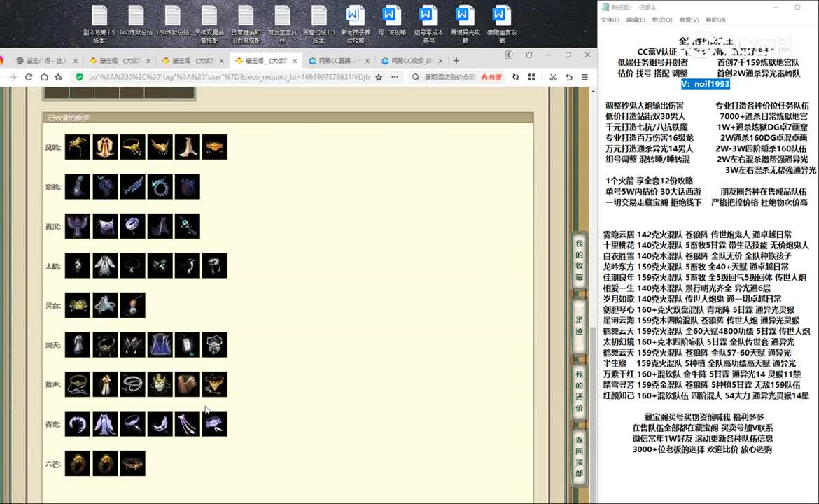Select the golden mask item in the 灵台 row
The height and width of the screenshot is (504, 819).
[x=78, y=305]
